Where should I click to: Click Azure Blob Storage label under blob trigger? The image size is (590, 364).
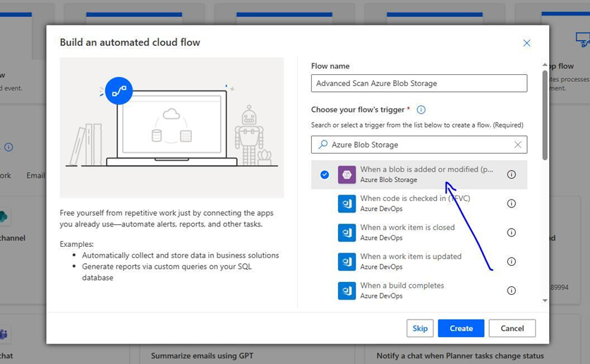point(389,180)
